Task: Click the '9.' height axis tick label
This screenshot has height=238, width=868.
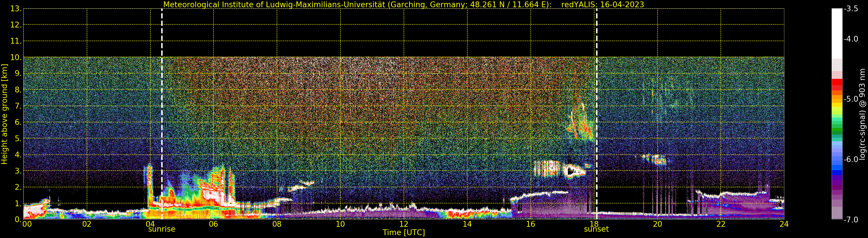Action: coord(18,74)
